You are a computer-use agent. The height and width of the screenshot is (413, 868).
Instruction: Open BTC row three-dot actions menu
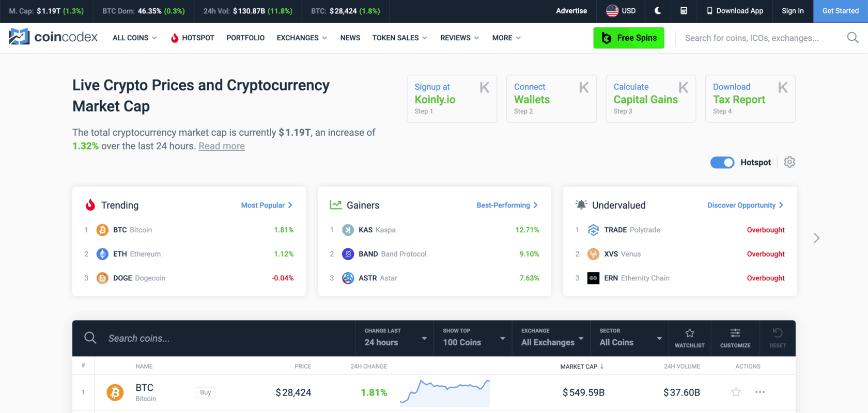[760, 392]
